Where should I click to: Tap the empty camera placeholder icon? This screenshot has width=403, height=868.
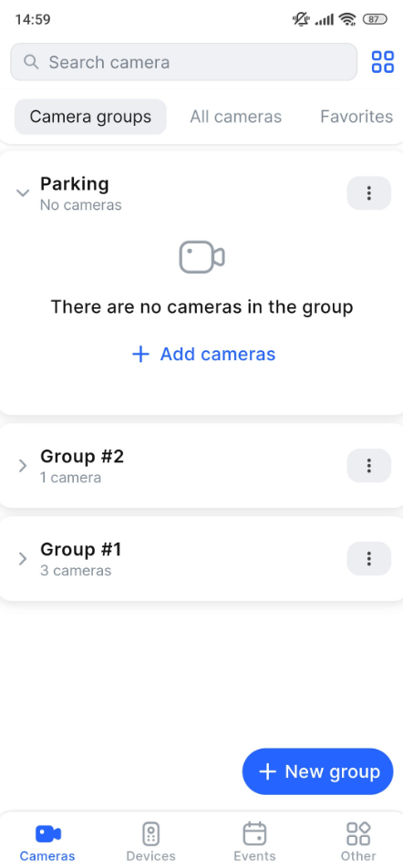tap(201, 257)
